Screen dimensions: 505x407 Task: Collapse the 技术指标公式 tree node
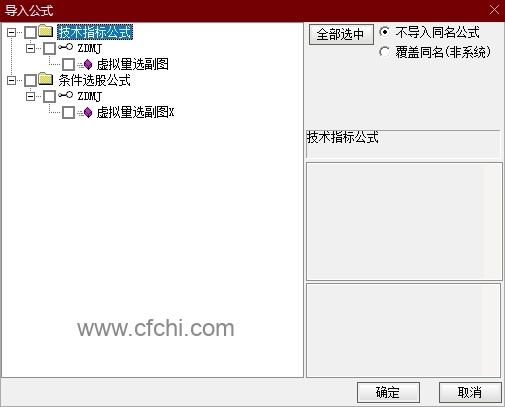[11, 33]
